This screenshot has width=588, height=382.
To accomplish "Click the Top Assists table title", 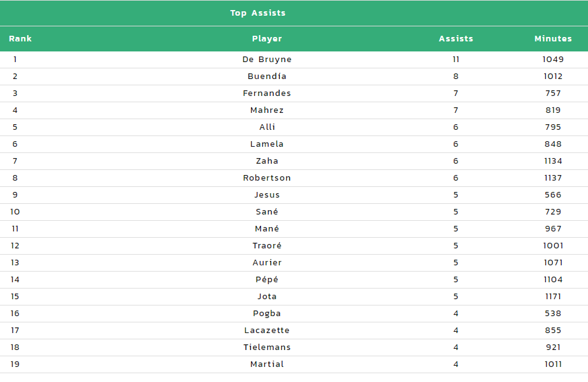I will [x=258, y=13].
